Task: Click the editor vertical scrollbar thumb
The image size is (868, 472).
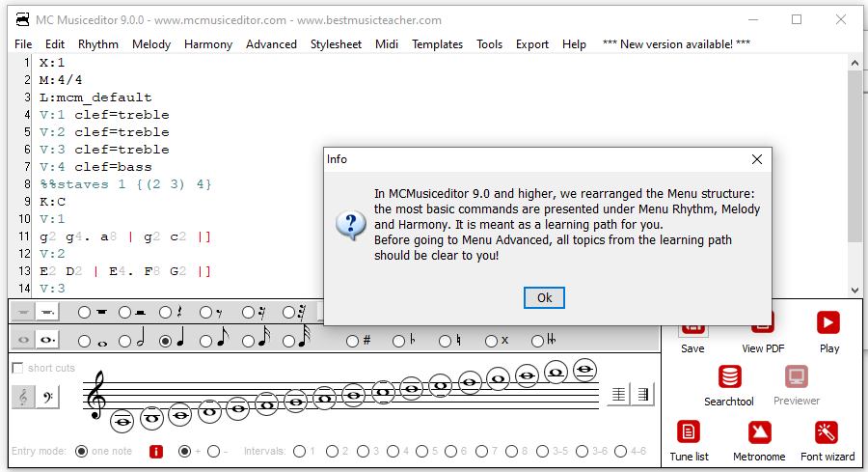Action: pyautogui.click(x=854, y=156)
